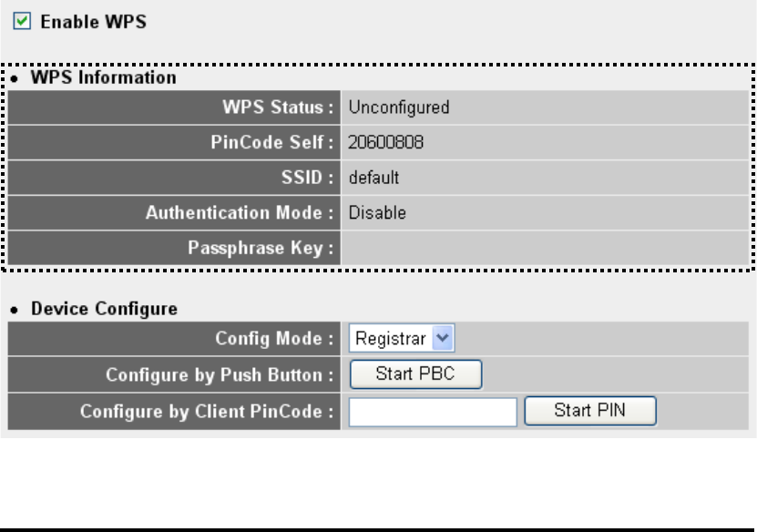
Task: Click the Passphrase Key label cell
Action: [174, 248]
